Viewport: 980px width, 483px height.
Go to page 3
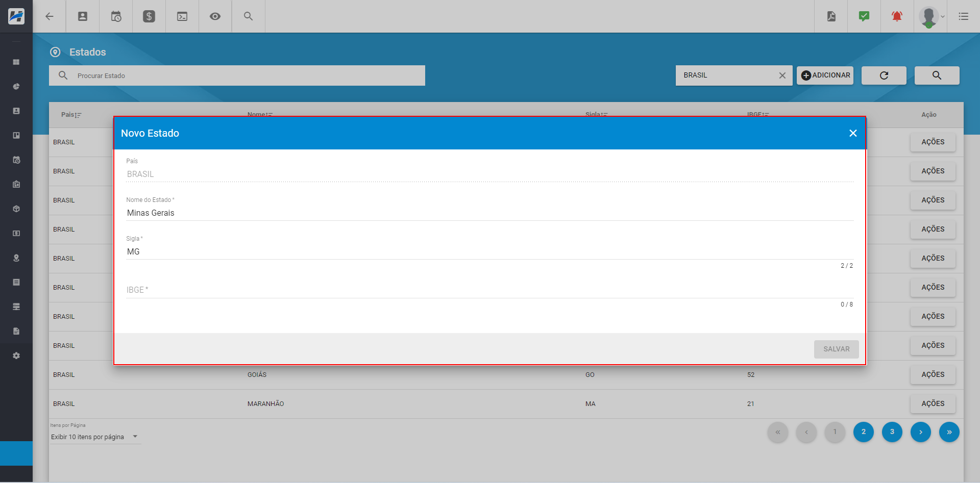892,432
